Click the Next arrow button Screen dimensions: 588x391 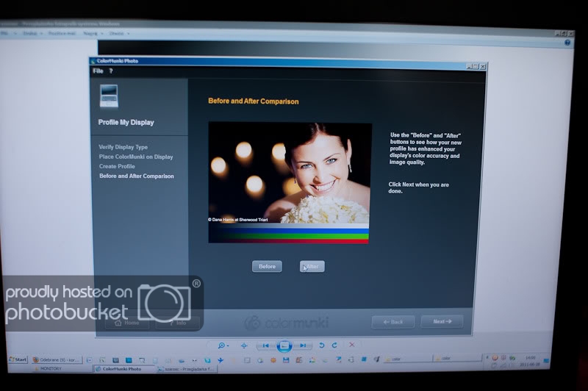point(442,322)
